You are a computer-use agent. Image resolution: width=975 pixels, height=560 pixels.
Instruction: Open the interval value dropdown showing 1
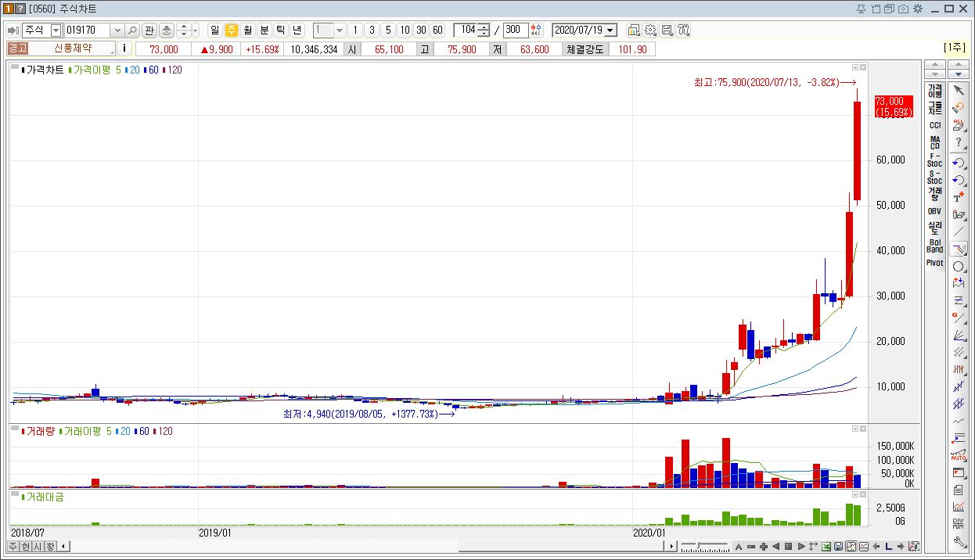tap(340, 30)
